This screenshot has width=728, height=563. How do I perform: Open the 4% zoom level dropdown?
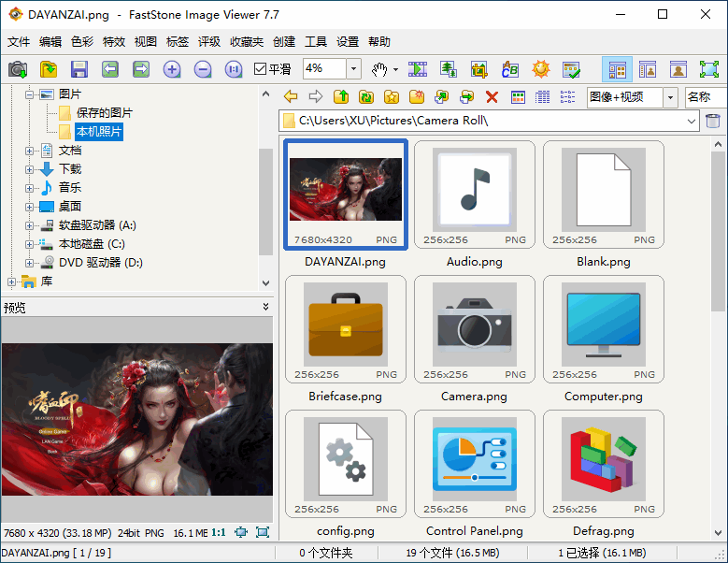pyautogui.click(x=353, y=69)
